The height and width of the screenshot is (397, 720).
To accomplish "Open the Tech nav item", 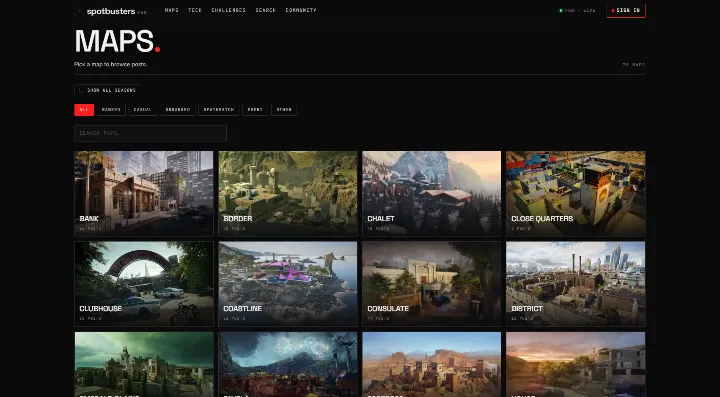I will pyautogui.click(x=195, y=10).
